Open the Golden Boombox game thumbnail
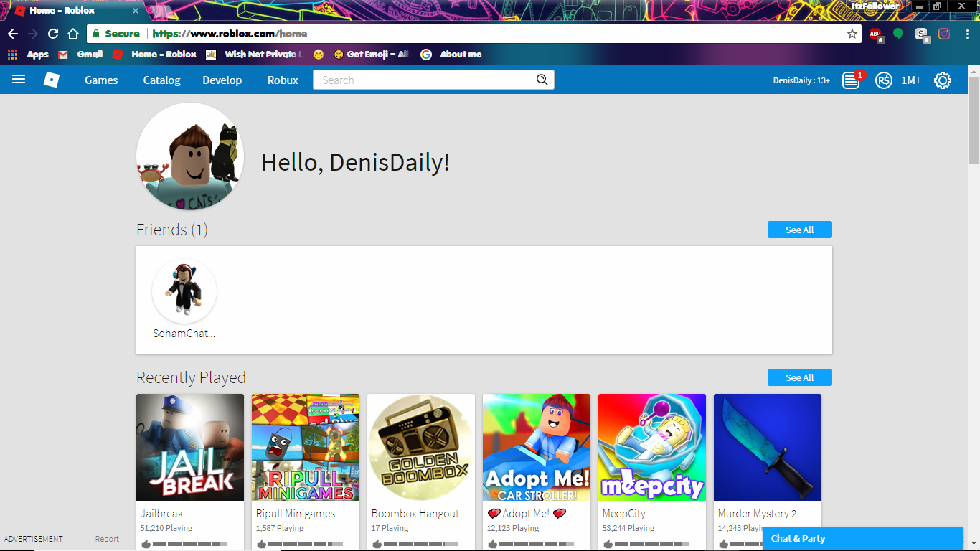 [421, 448]
